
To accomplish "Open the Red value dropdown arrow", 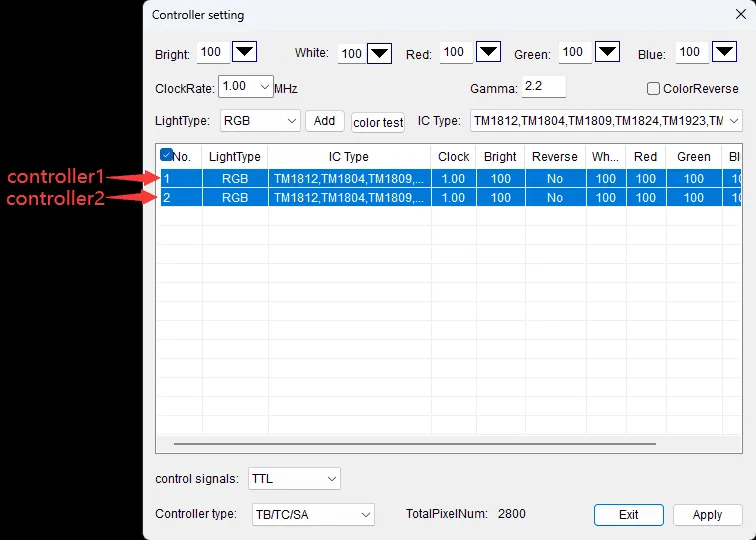I will tap(487, 53).
